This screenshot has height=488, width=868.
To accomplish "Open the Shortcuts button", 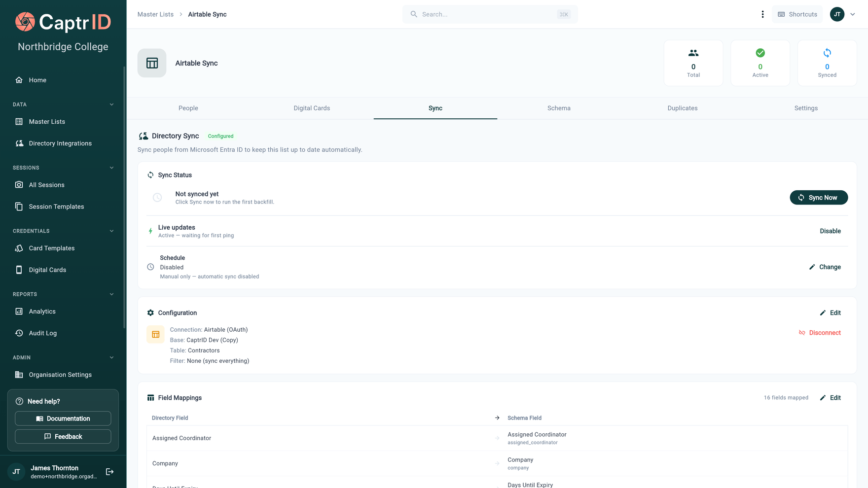I will click(797, 14).
